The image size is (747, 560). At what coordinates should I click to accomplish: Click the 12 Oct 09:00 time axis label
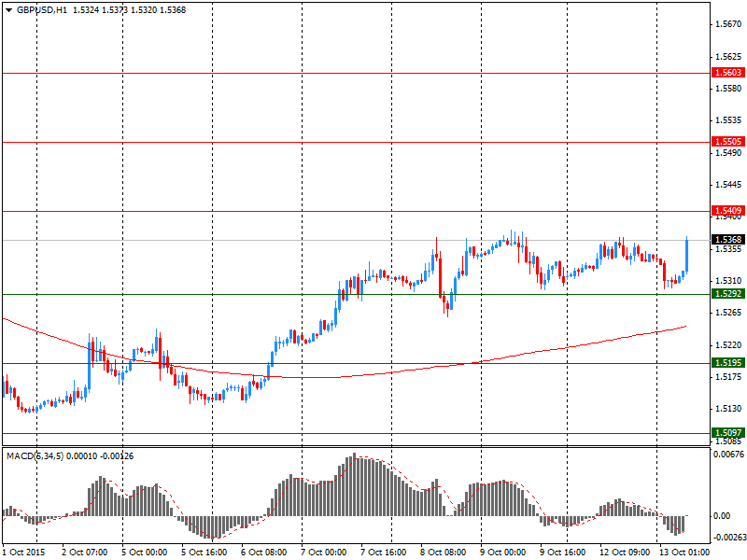coord(624,553)
